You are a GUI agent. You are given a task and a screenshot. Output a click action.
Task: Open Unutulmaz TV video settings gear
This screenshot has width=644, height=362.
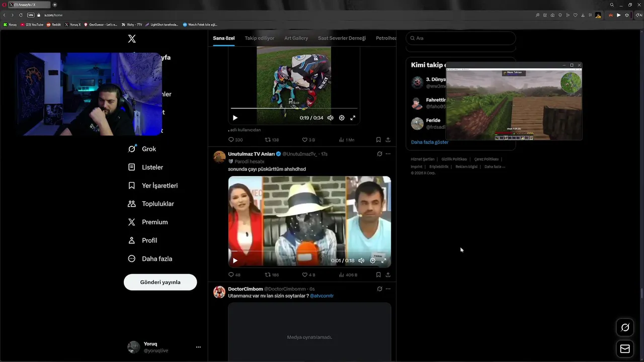tap(373, 260)
